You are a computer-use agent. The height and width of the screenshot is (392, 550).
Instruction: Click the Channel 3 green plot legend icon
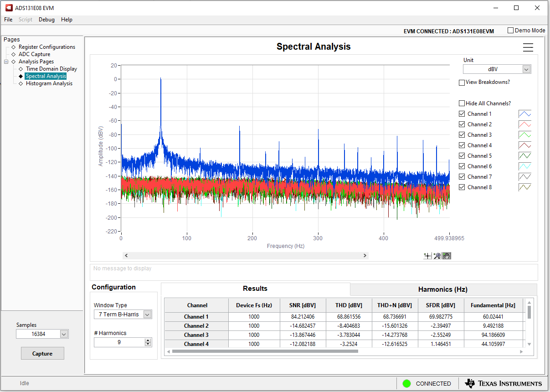coord(524,135)
